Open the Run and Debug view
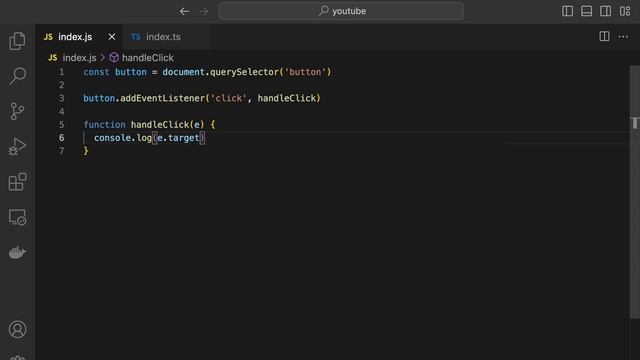Viewport: 640px width, 360px height. (x=17, y=147)
